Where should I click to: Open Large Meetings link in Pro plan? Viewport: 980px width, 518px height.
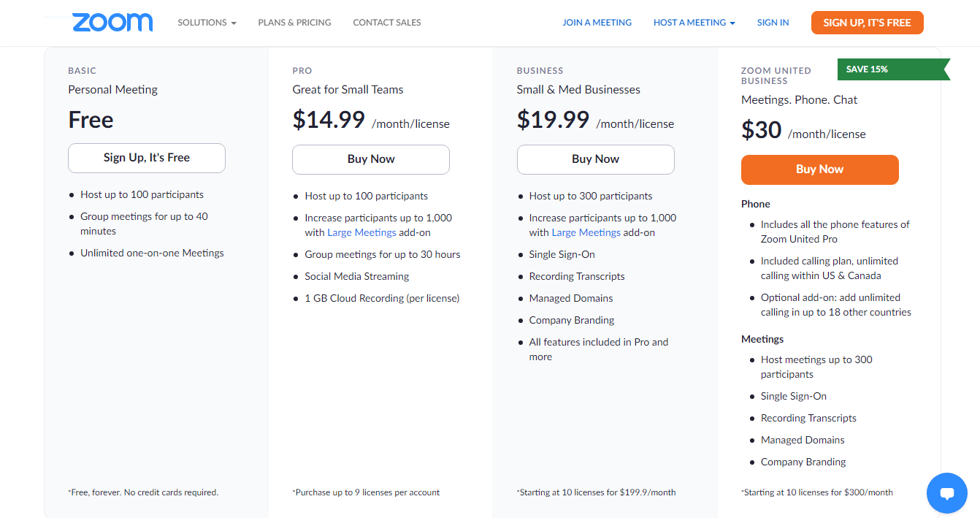click(361, 232)
